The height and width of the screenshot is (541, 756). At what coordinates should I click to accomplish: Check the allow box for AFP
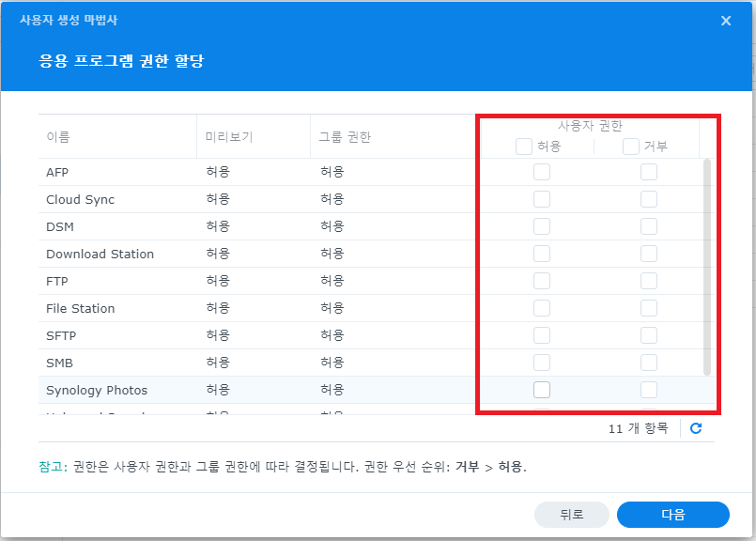tap(542, 172)
